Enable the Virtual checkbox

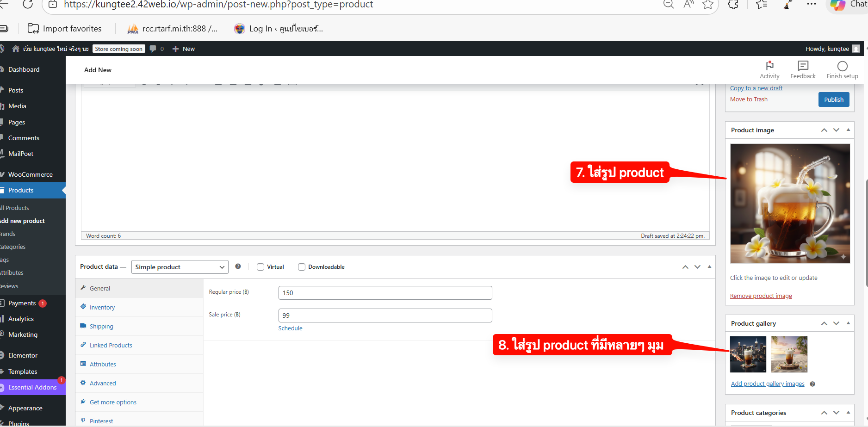click(260, 267)
